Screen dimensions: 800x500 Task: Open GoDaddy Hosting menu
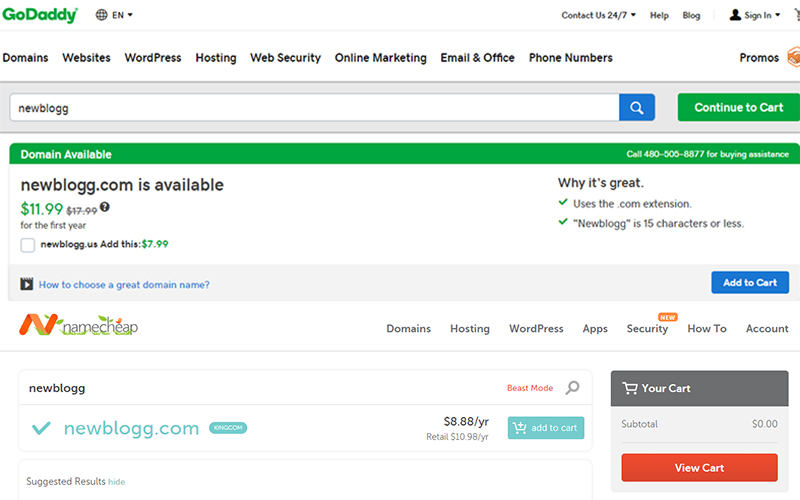click(x=216, y=58)
